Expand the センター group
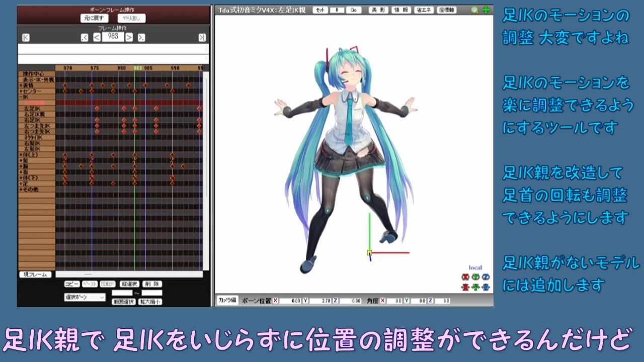This screenshot has height=362, width=644. 20,91
